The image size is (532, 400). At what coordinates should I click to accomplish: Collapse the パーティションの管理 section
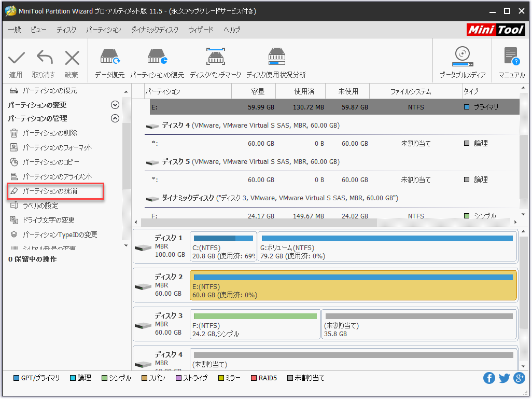(115, 118)
